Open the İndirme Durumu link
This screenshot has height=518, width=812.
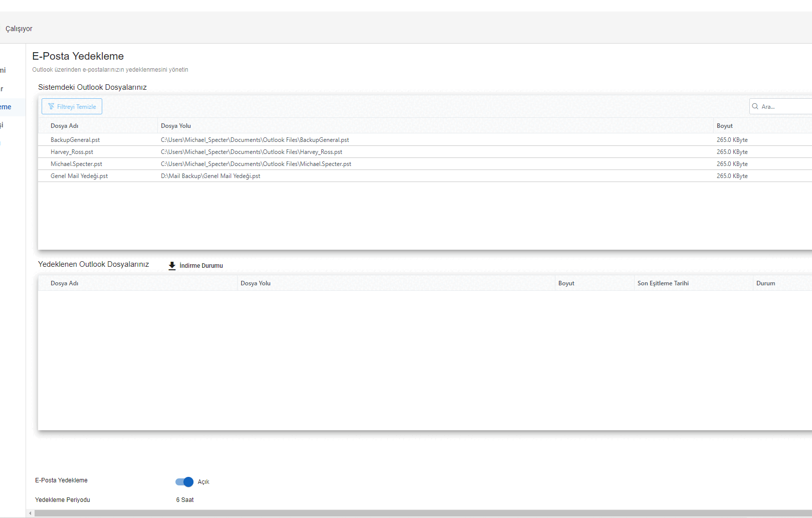[x=201, y=266]
